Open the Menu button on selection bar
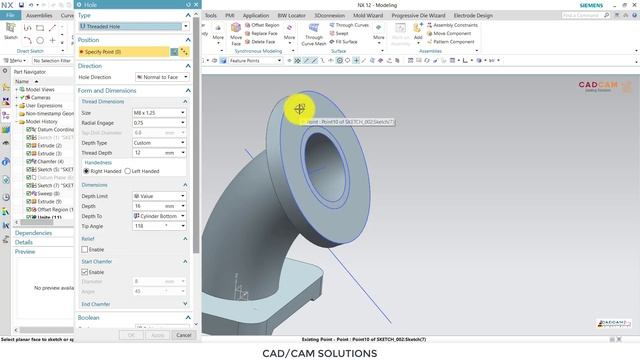This screenshot has width=640, height=360. tap(15, 60)
